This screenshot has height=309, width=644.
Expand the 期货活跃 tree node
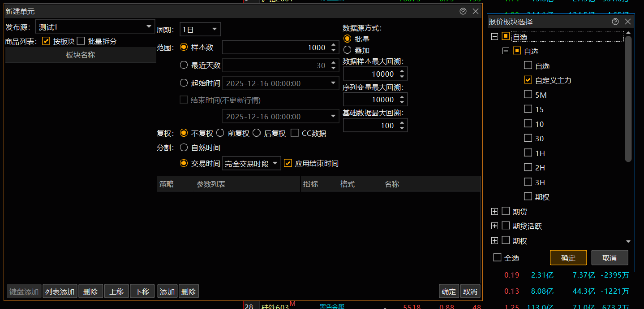tap(494, 226)
